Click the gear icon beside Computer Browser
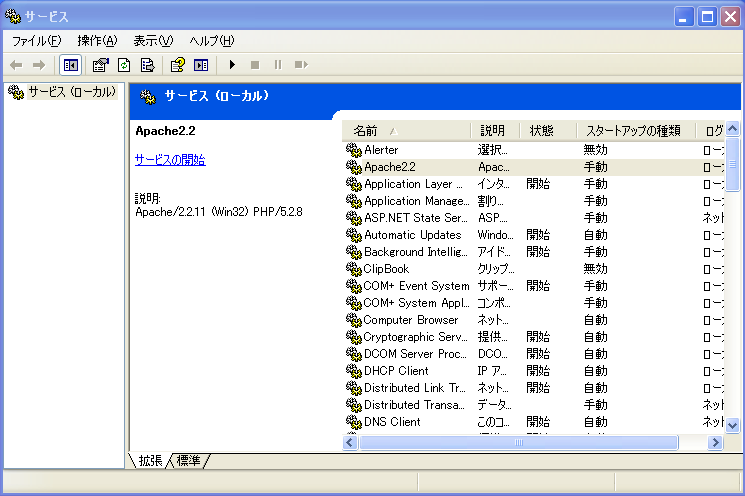Screen dimensions: 745x496 coord(353,320)
